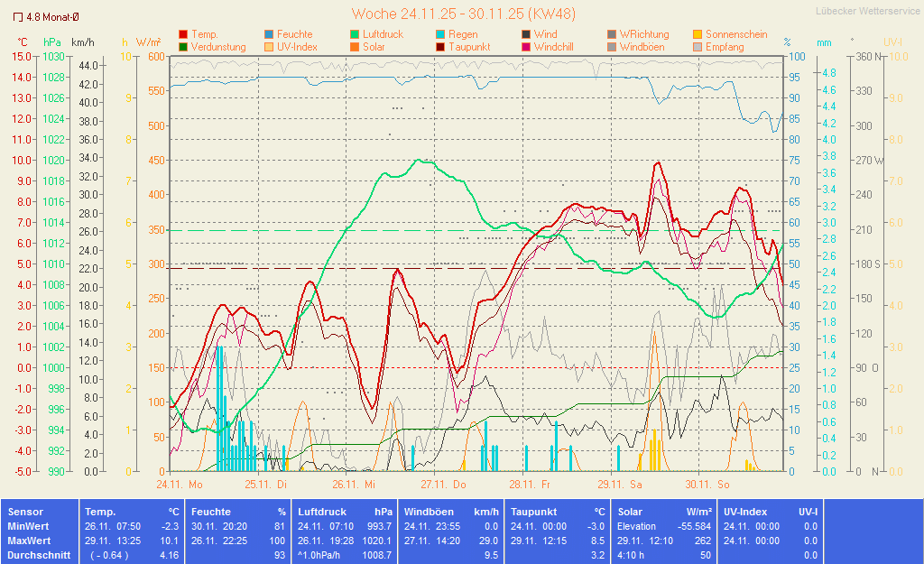Viewport: 924px width, 564px height.
Task: Toggle the 4.8 Monat-Ø checkbox
Action: pos(18,17)
